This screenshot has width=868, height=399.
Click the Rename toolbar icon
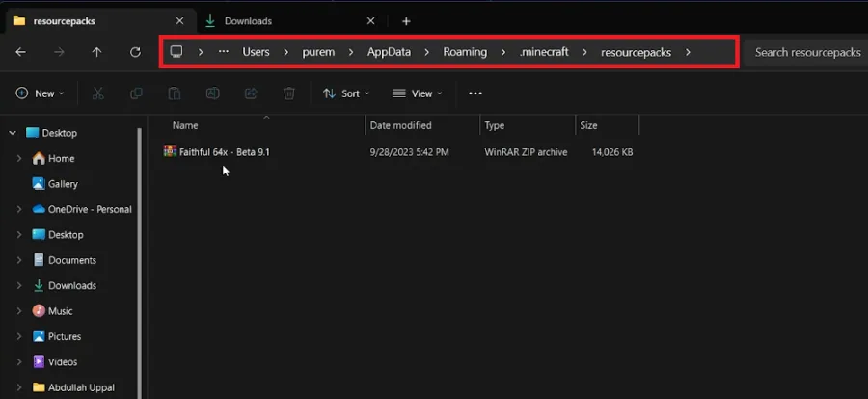[x=212, y=93]
